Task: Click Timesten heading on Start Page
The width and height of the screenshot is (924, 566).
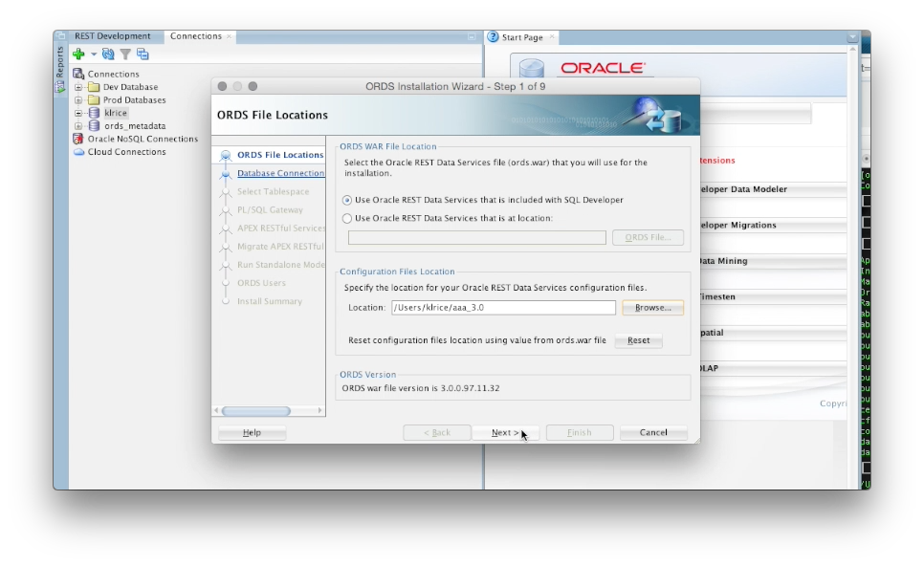Action: click(717, 296)
